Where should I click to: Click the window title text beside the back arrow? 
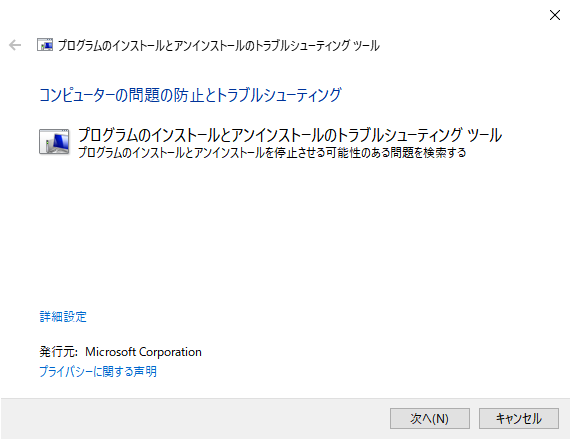(x=218, y=46)
